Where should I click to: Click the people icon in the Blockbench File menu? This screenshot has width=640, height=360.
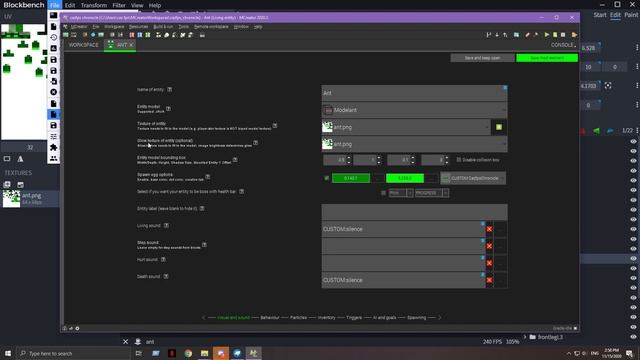[x=53, y=158]
